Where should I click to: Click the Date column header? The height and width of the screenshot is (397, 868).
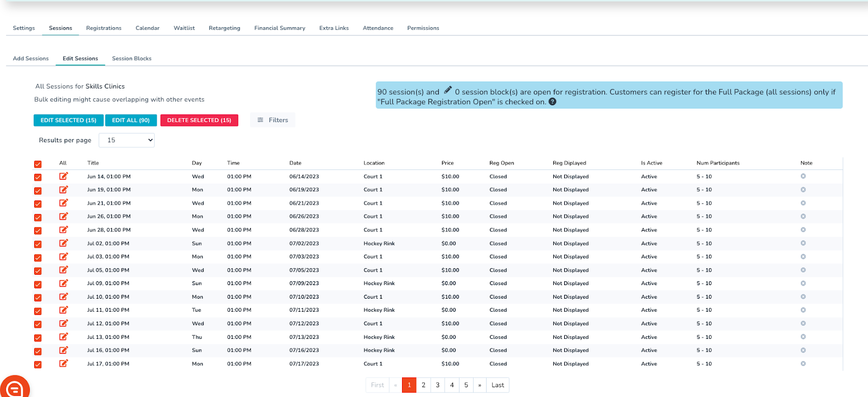tap(295, 163)
